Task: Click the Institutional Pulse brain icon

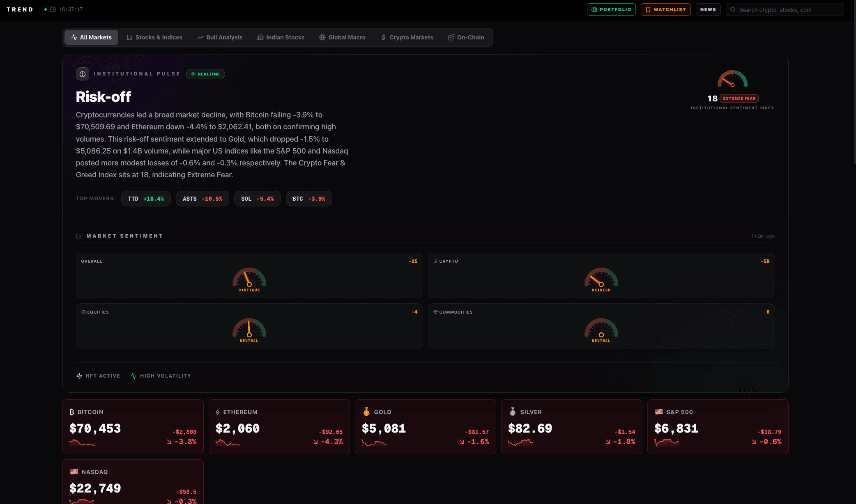Action: pyautogui.click(x=82, y=74)
